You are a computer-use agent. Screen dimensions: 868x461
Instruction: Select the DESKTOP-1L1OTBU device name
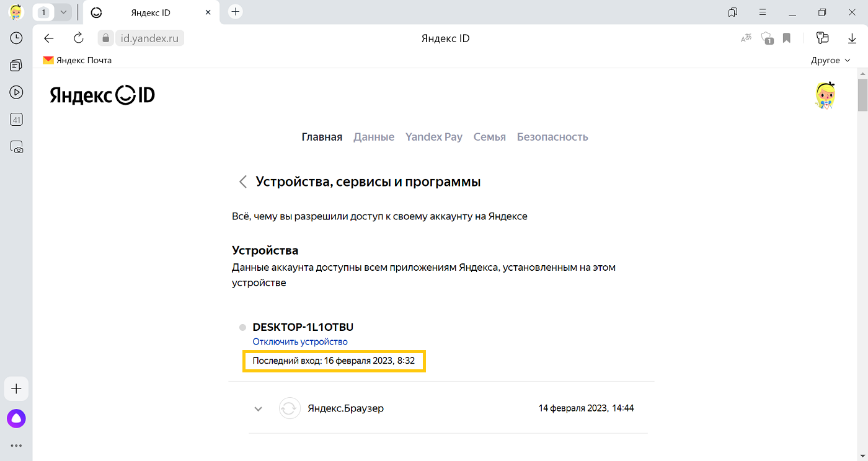303,327
